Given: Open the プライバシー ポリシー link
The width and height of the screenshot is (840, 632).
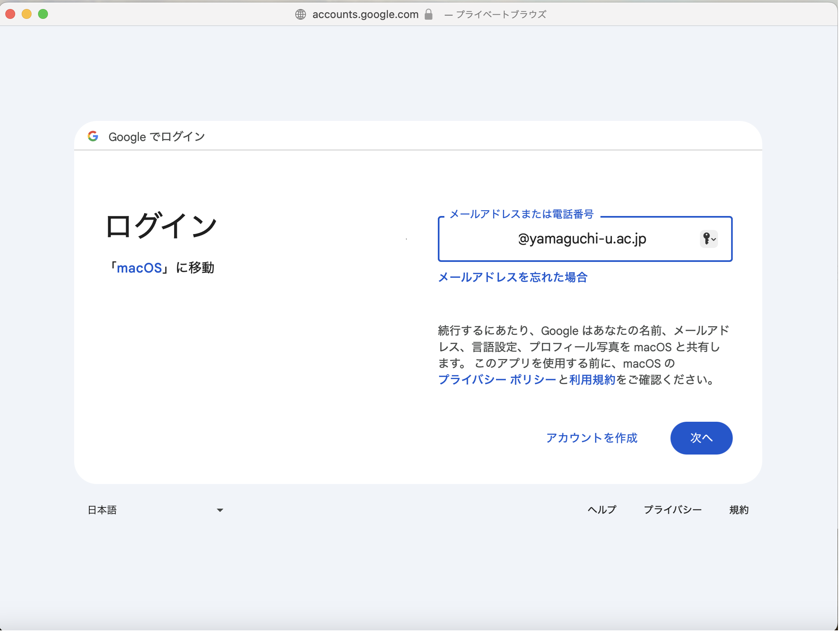Looking at the screenshot, I should 498,380.
